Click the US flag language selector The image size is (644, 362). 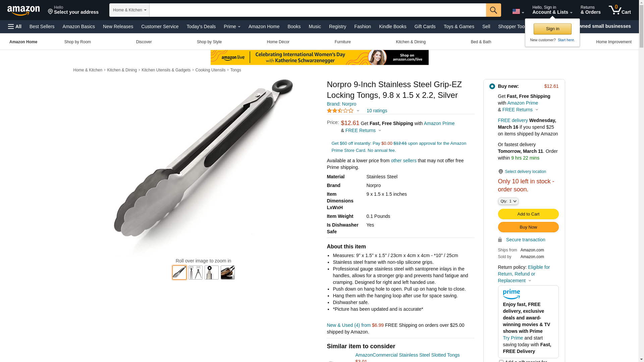click(x=518, y=11)
